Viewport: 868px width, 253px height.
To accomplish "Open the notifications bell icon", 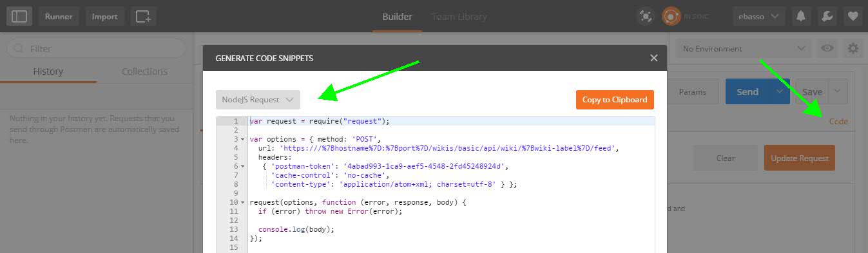I will point(801,16).
